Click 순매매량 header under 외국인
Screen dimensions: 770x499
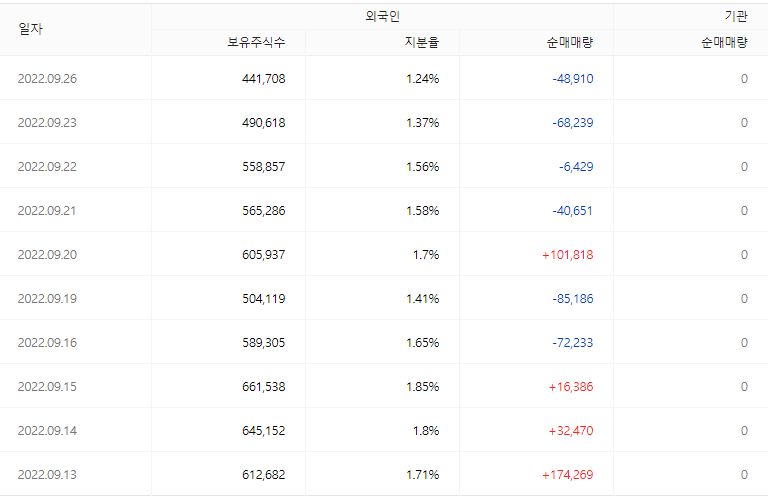coord(570,42)
